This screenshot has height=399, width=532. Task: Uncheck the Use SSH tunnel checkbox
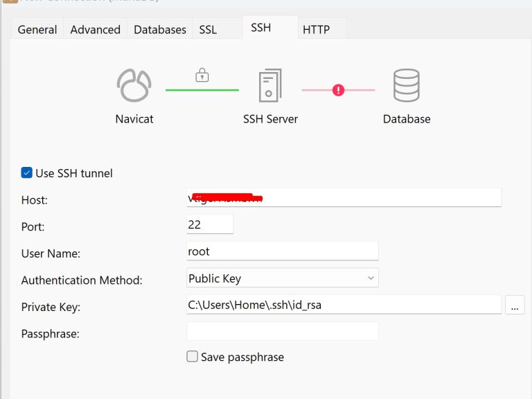coord(26,172)
